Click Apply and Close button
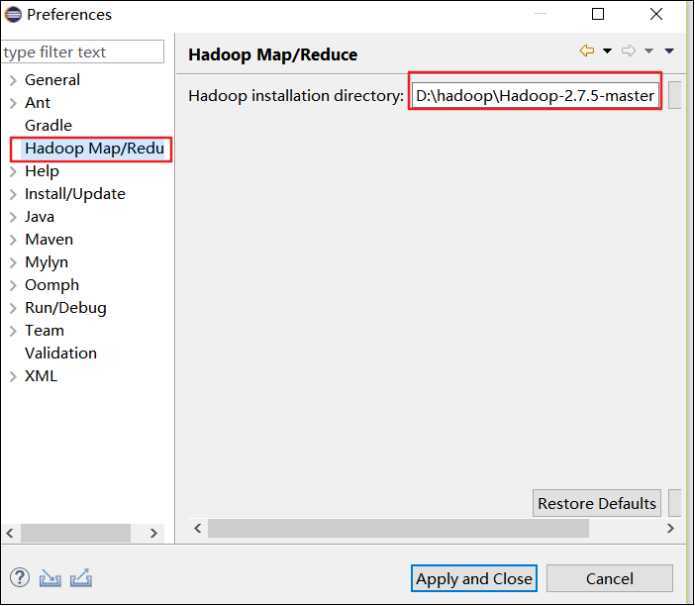The height and width of the screenshot is (606, 695). [x=474, y=579]
